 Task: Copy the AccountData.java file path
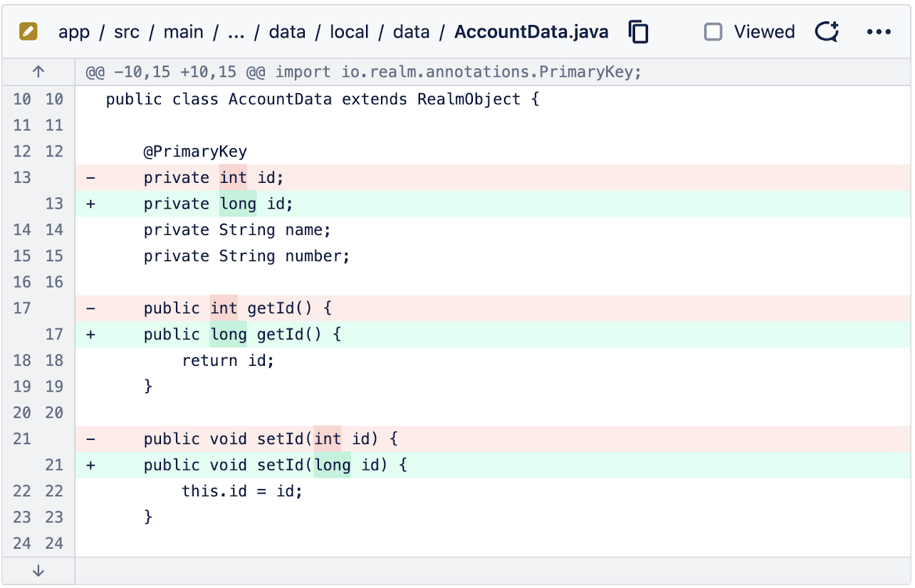click(639, 32)
